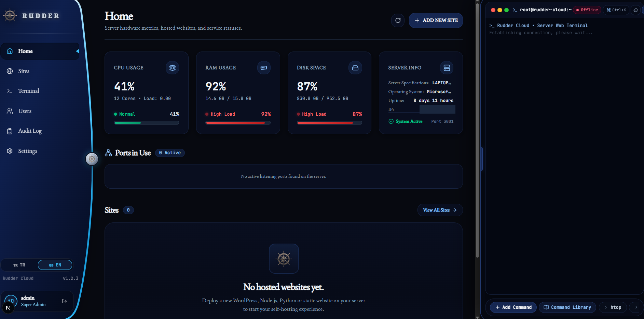Viewport: 644px width, 319px height.
Task: Click the '0 Active' ports badge
Action: [170, 153]
